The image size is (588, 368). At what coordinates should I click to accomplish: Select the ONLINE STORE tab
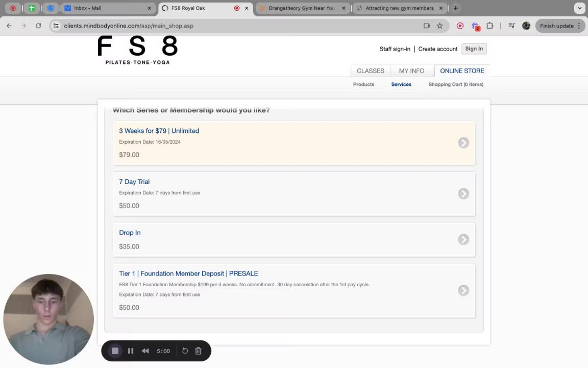462,71
